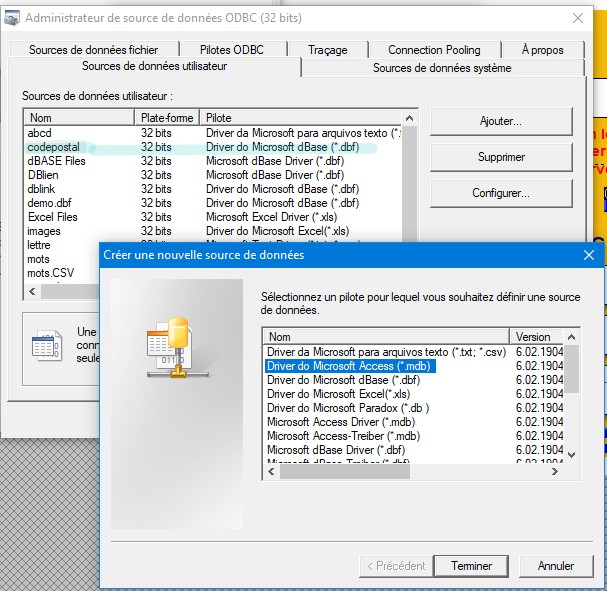607x591 pixels.
Task: Click the disabled Précédent button
Action: pos(396,566)
